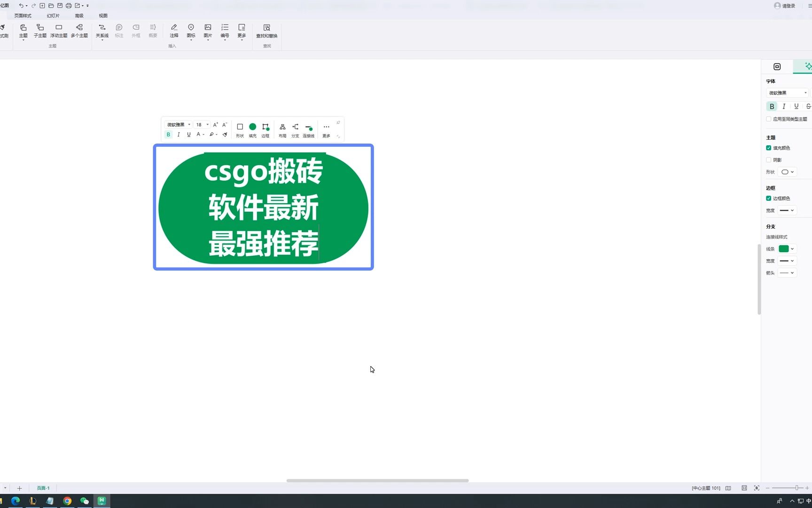
Task: Open the 页面样式 ribbon tab
Action: point(23,16)
